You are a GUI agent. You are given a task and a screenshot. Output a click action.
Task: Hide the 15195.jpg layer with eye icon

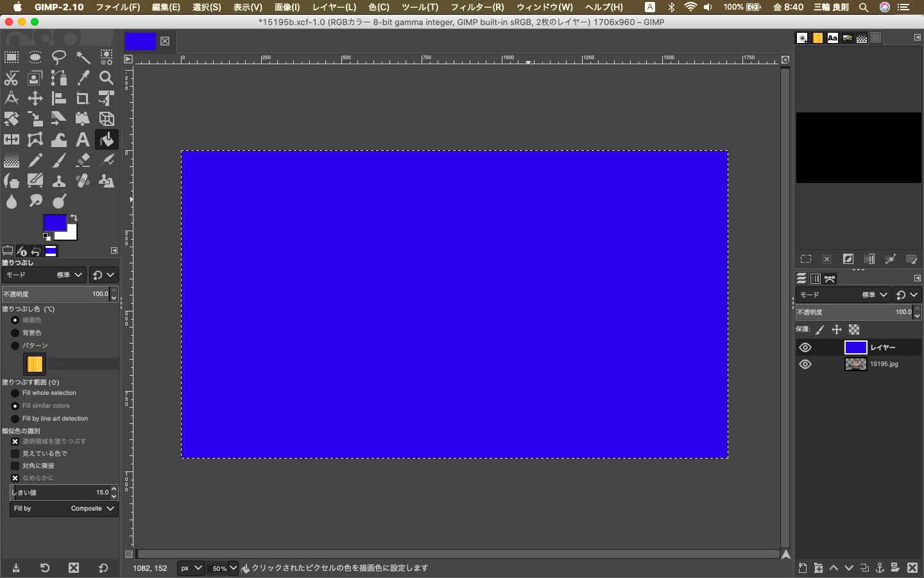(805, 364)
